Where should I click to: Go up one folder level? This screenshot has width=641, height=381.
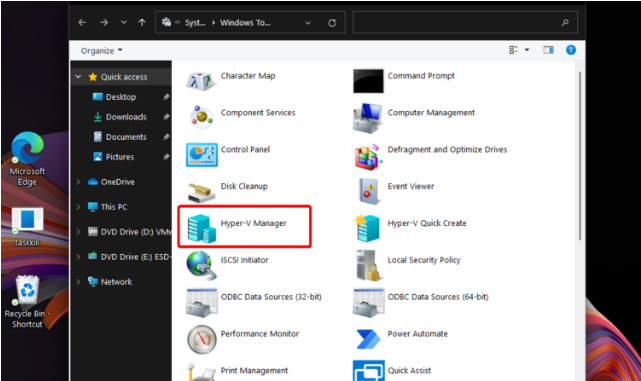click(x=142, y=22)
